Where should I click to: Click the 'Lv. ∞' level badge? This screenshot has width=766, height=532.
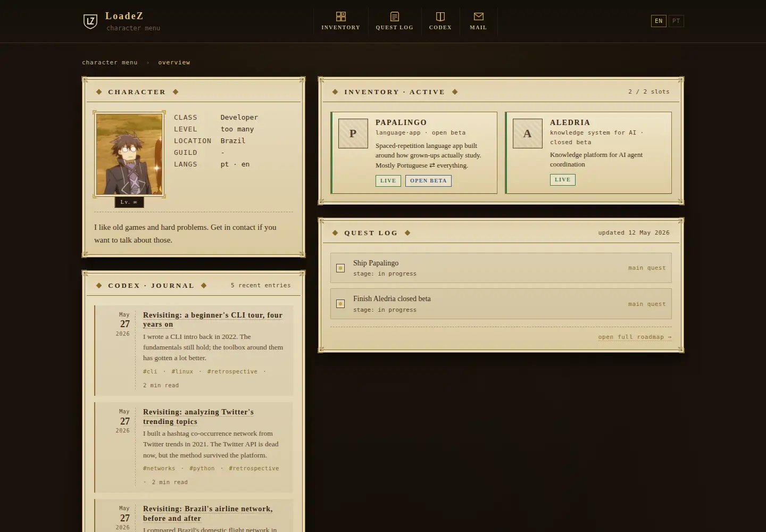129,202
